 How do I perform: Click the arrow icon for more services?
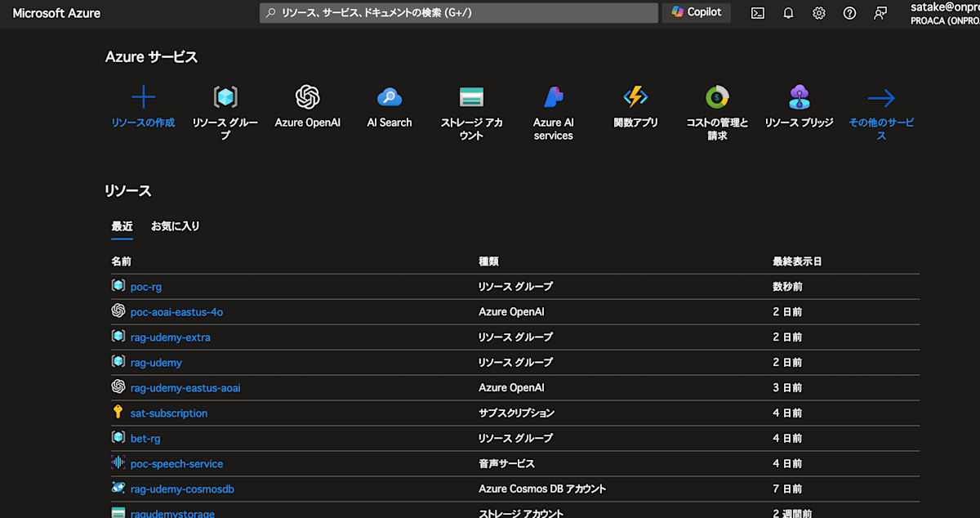tap(881, 98)
